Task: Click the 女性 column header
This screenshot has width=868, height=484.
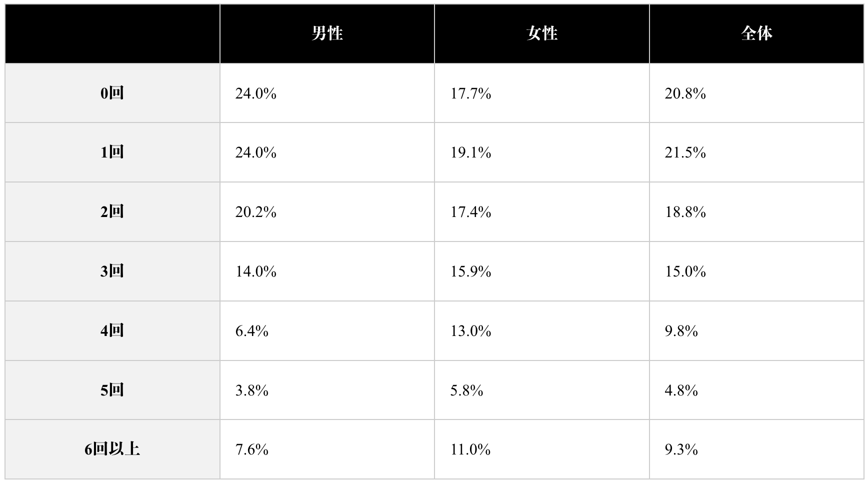Action: 541,33
